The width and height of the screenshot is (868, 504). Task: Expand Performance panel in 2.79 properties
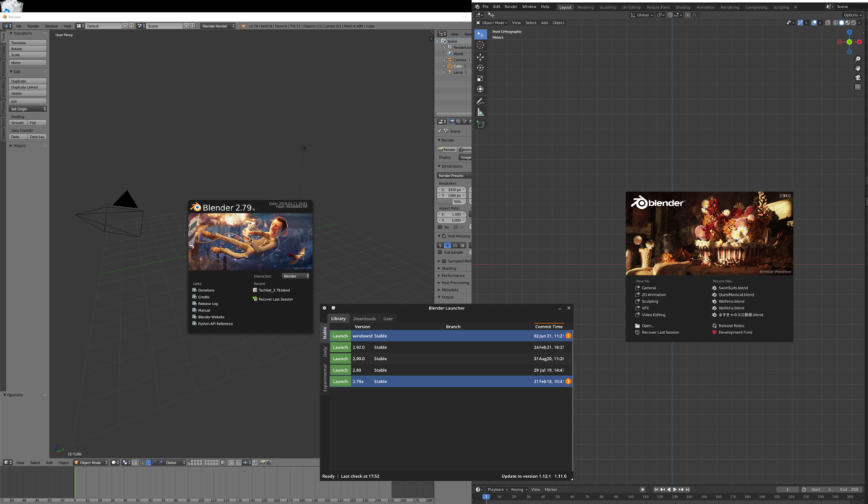click(x=453, y=276)
